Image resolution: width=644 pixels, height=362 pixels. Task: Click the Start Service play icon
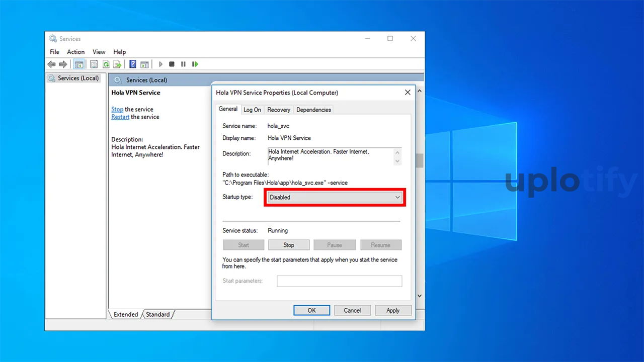(160, 64)
